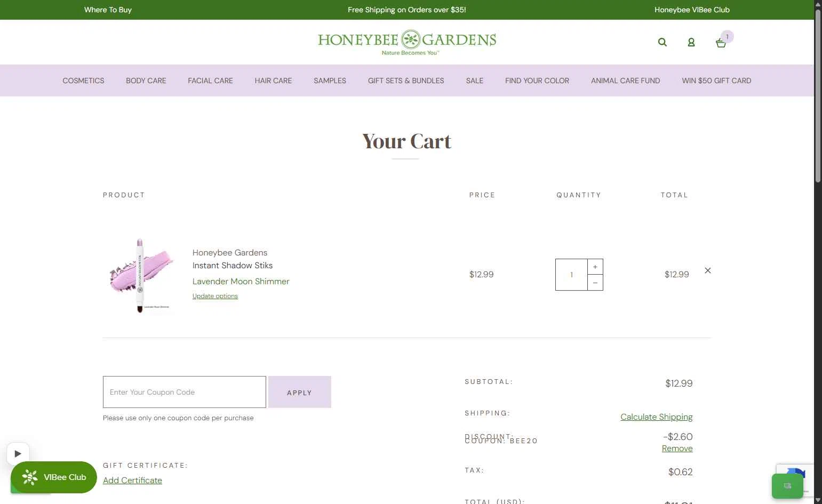Open the Sale menu item
The width and height of the screenshot is (822, 504).
pyautogui.click(x=474, y=81)
